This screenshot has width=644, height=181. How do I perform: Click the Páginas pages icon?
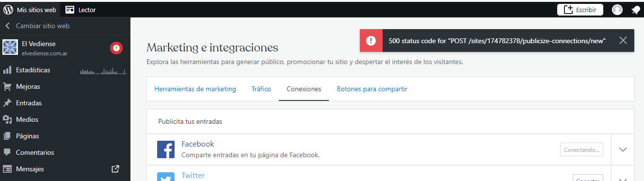(7, 136)
